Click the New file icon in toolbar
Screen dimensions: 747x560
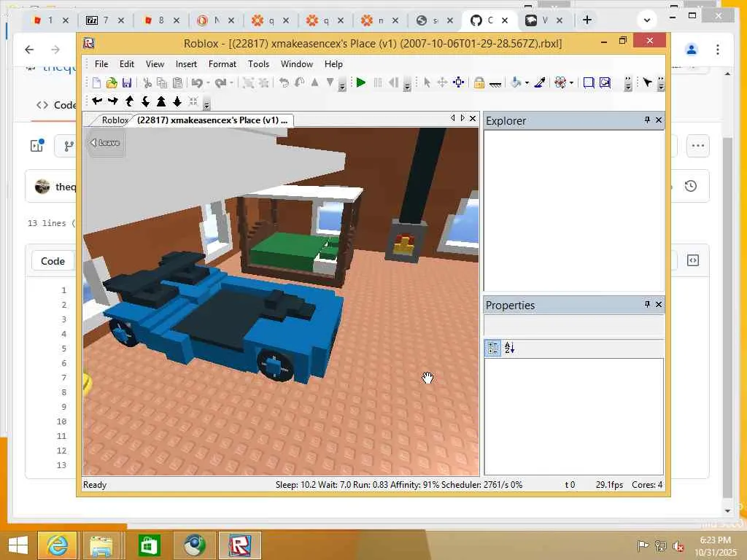click(x=97, y=83)
